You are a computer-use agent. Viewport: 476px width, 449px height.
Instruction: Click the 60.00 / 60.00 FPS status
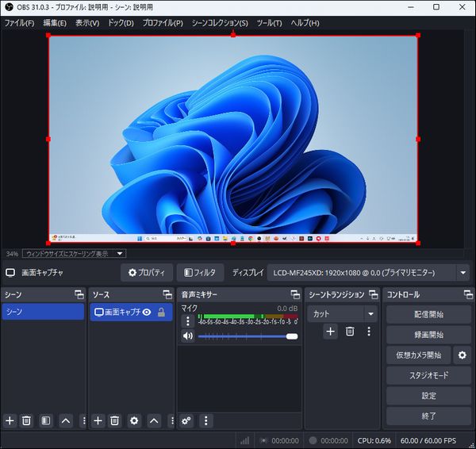pos(428,440)
